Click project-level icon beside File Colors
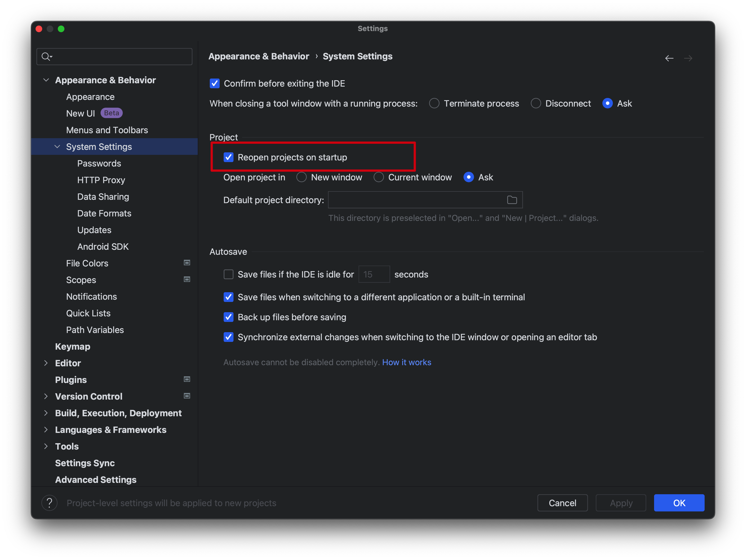This screenshot has width=746, height=560. [187, 263]
